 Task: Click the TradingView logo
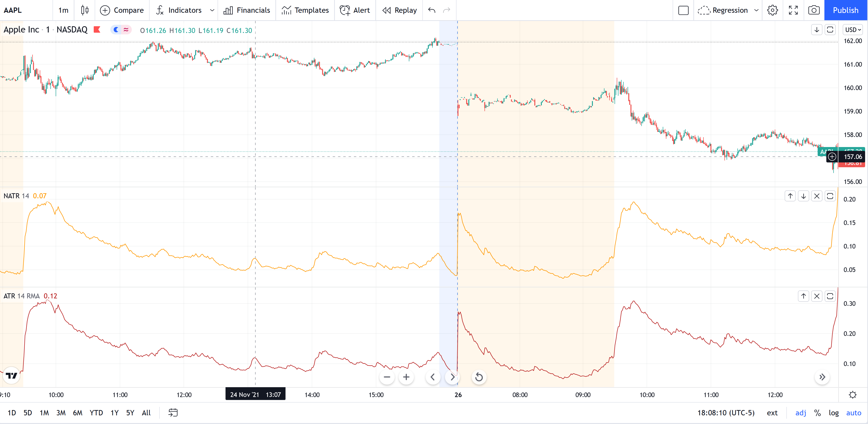pos(12,376)
